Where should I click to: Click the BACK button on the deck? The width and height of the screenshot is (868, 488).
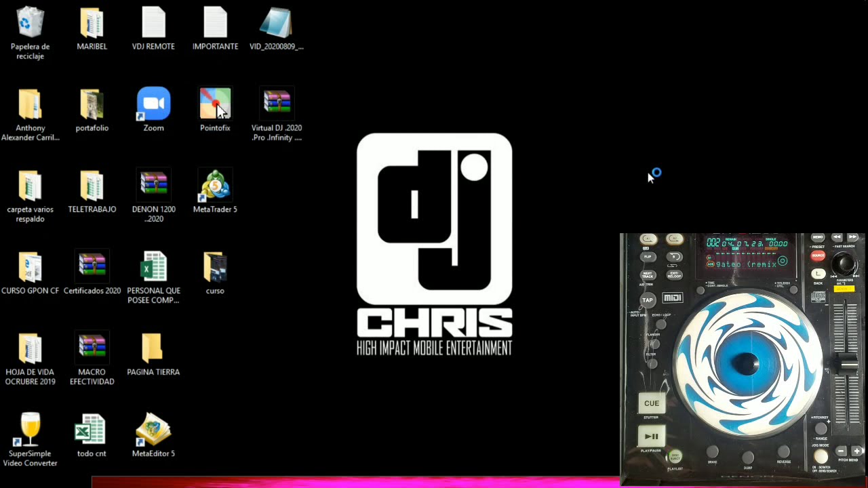[x=818, y=274]
